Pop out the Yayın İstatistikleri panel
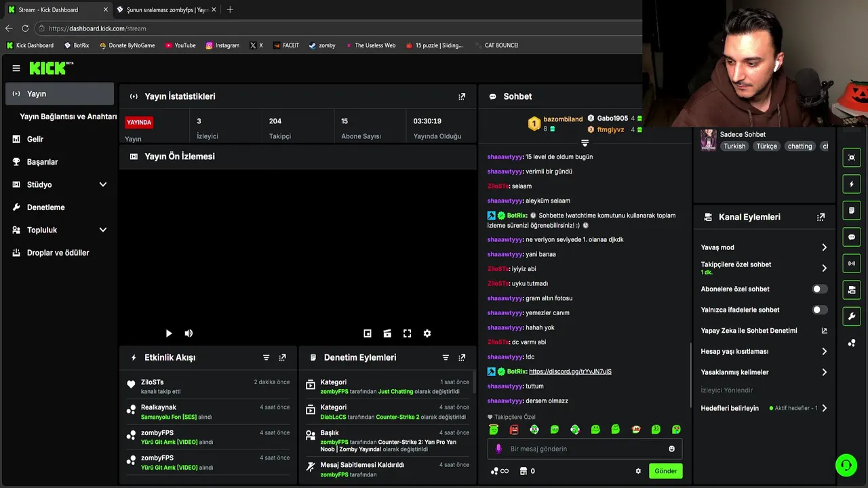Image resolution: width=868 pixels, height=488 pixels. (462, 96)
